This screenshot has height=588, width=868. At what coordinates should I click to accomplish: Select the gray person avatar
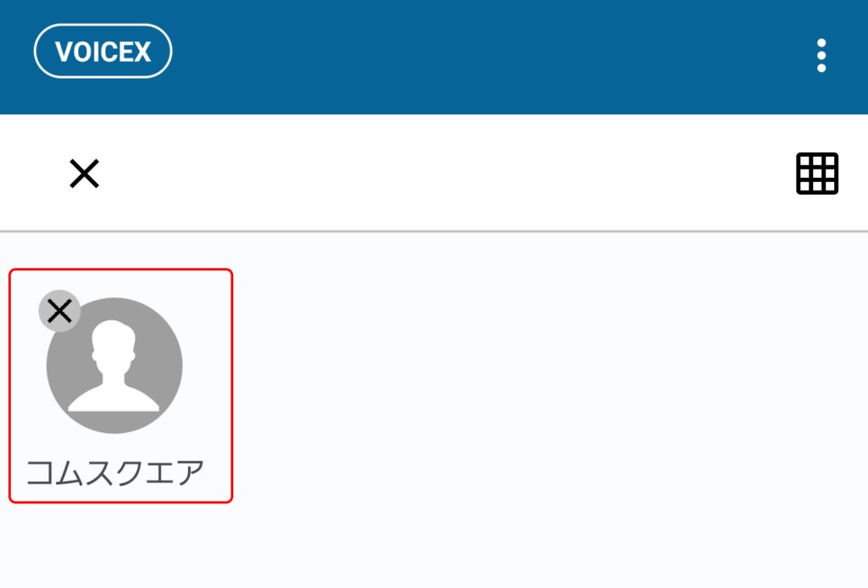click(x=114, y=366)
